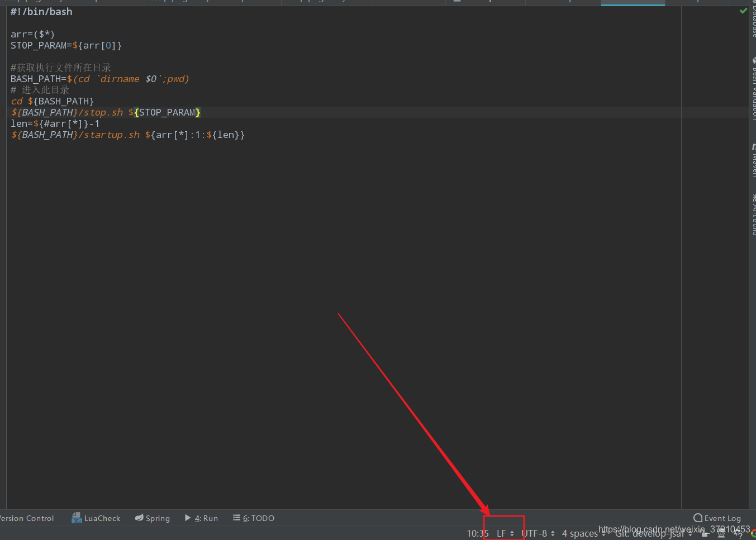The image size is (756, 540).
Task: Click the stop.sh call line
Action: (106, 112)
